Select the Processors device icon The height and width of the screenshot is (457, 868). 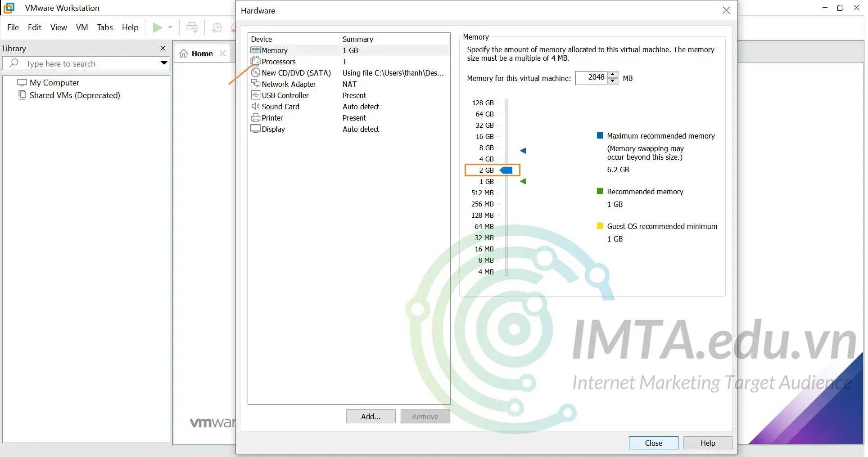(255, 62)
